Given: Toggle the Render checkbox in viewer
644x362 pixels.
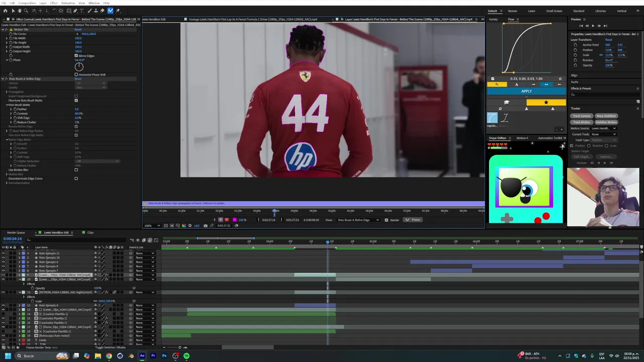Looking at the screenshot, I should pos(386,220).
